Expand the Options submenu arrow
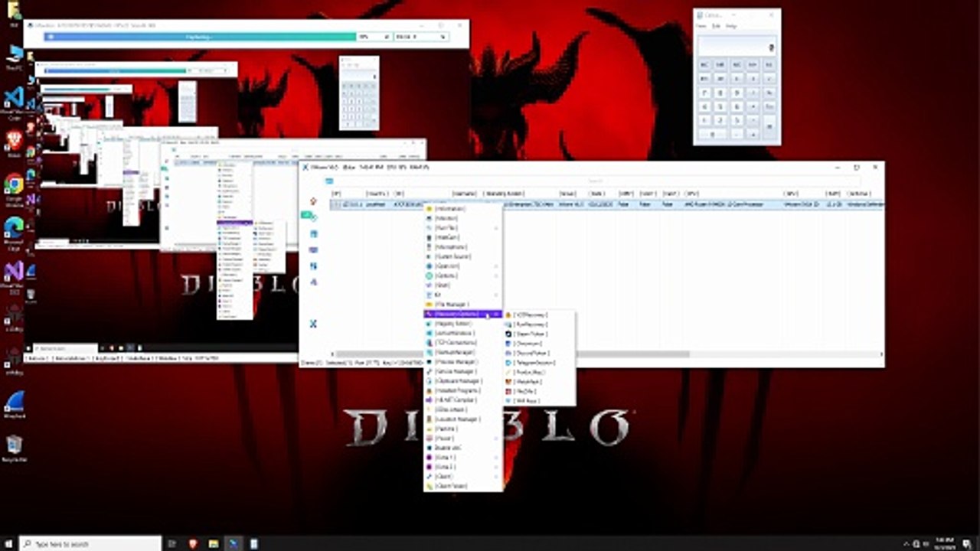980x551 pixels. click(496, 275)
